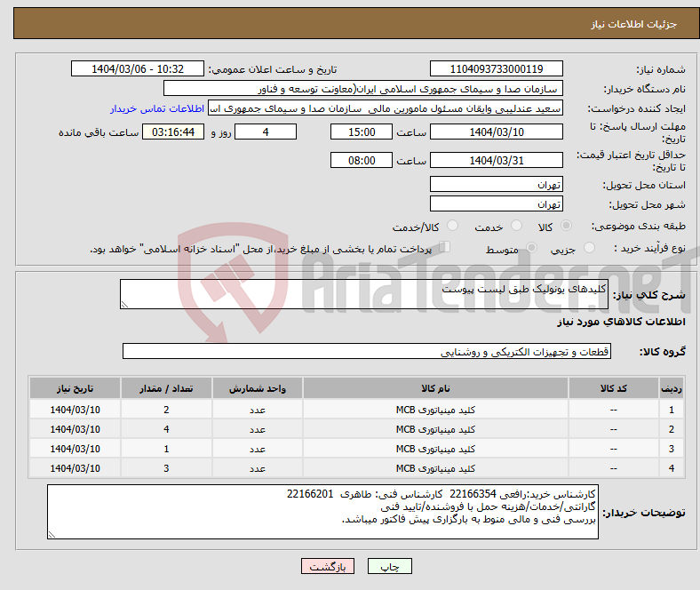Click the deadline time field 15:00
Viewport: 700px width, 590px height.
(x=362, y=132)
